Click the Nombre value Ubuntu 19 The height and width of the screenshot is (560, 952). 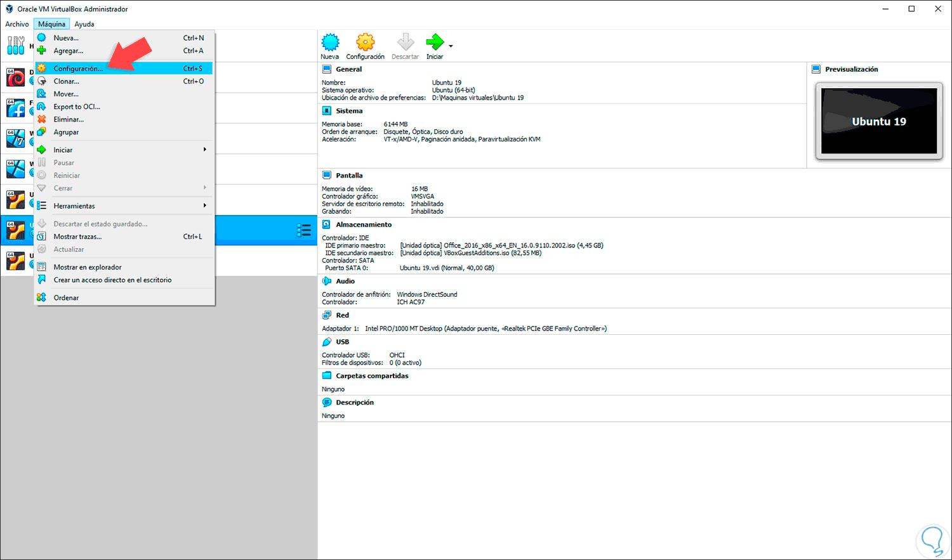(x=447, y=82)
